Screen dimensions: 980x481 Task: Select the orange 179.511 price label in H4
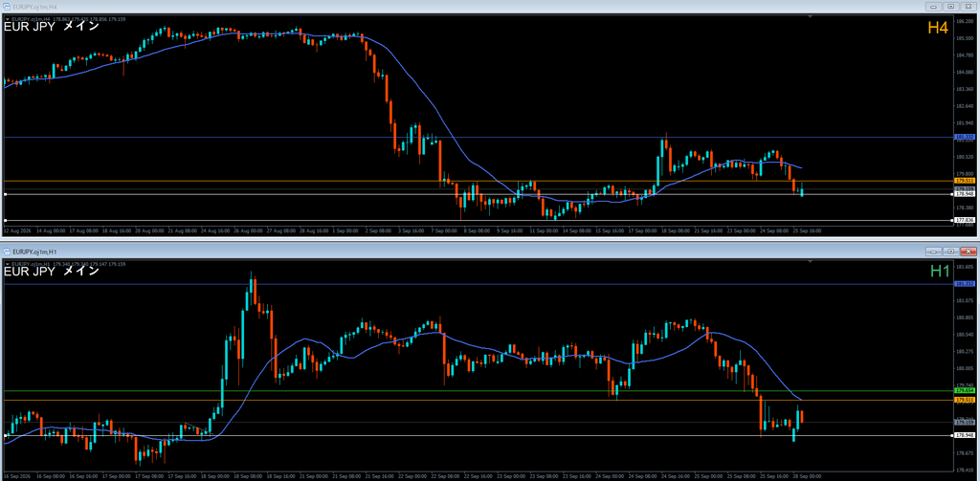[x=965, y=181]
